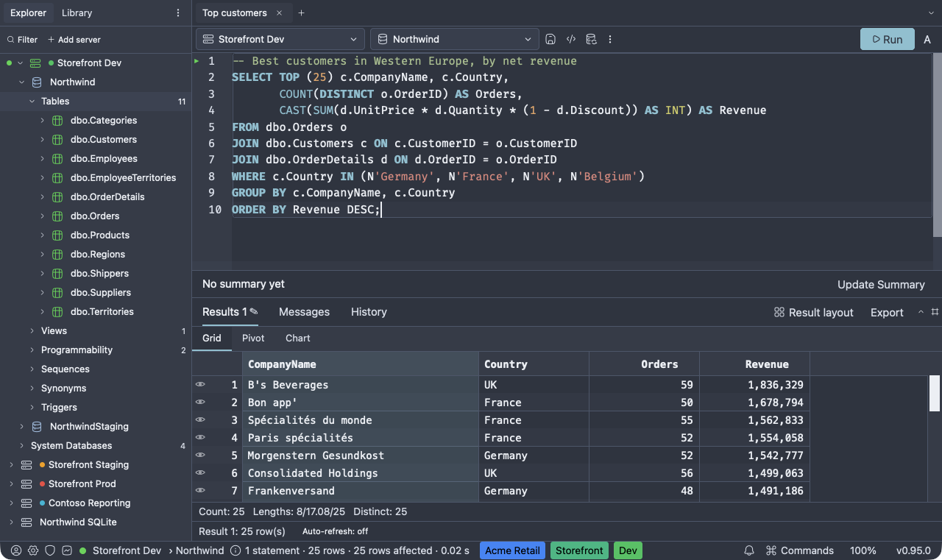Viewport: 942px width, 560px height.
Task: Click the plus icon to open new tab
Action: 301,13
